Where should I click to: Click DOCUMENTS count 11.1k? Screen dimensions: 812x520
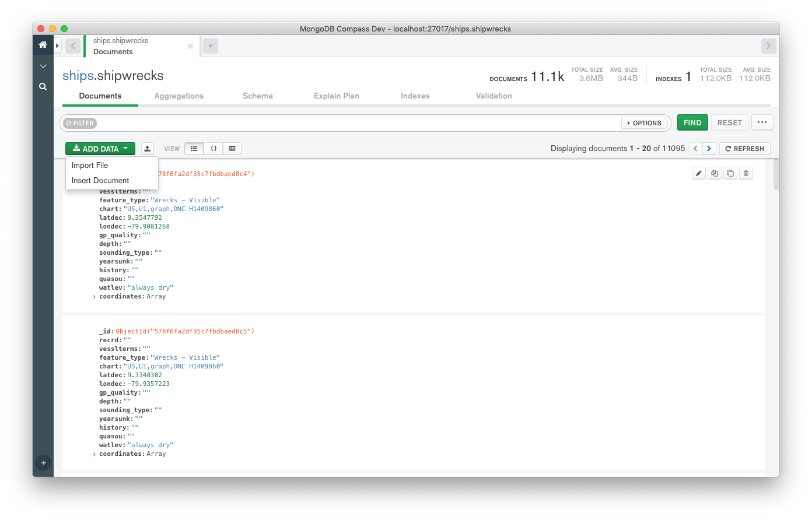(548, 77)
